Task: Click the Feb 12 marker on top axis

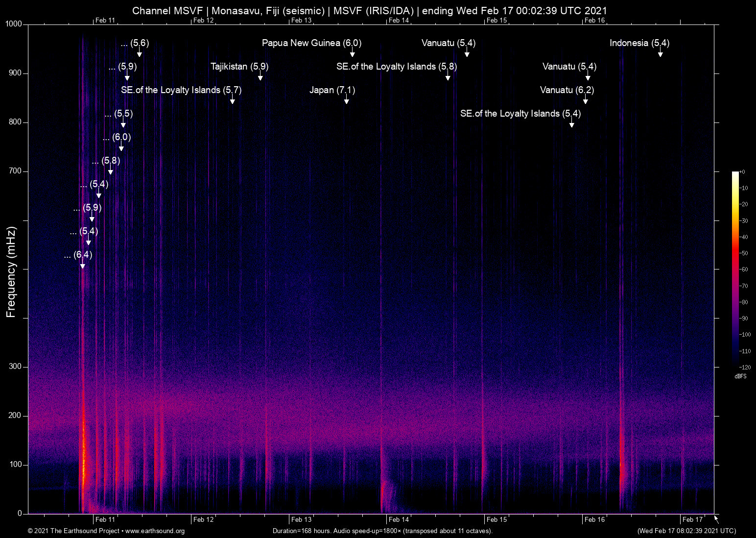Action: click(x=203, y=20)
